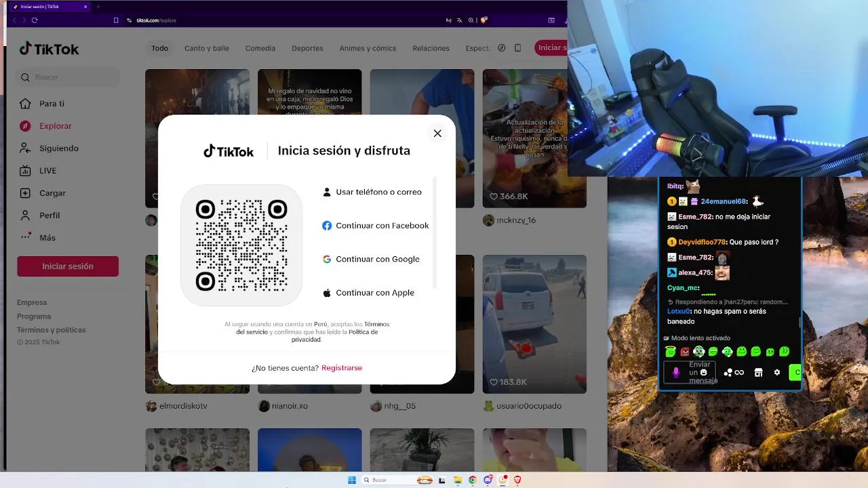Select Canto y baile category tab

pyautogui.click(x=207, y=48)
